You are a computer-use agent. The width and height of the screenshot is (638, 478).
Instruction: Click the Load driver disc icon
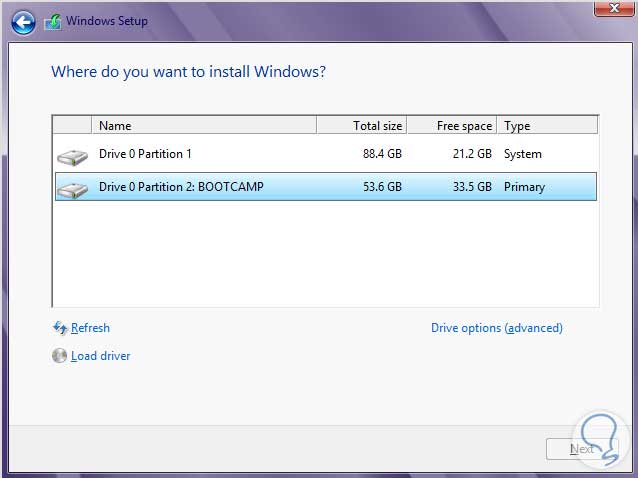59,356
